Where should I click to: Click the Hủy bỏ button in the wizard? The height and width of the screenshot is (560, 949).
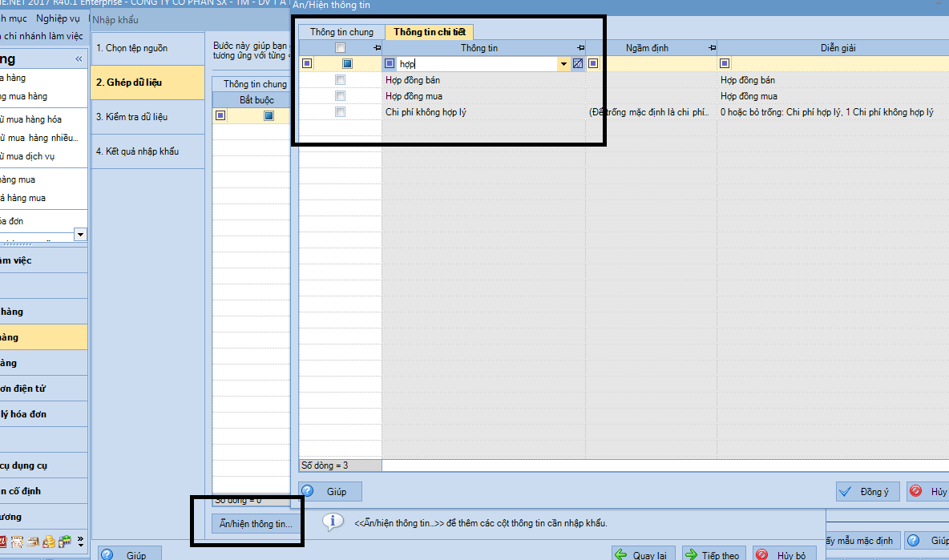coord(785,554)
